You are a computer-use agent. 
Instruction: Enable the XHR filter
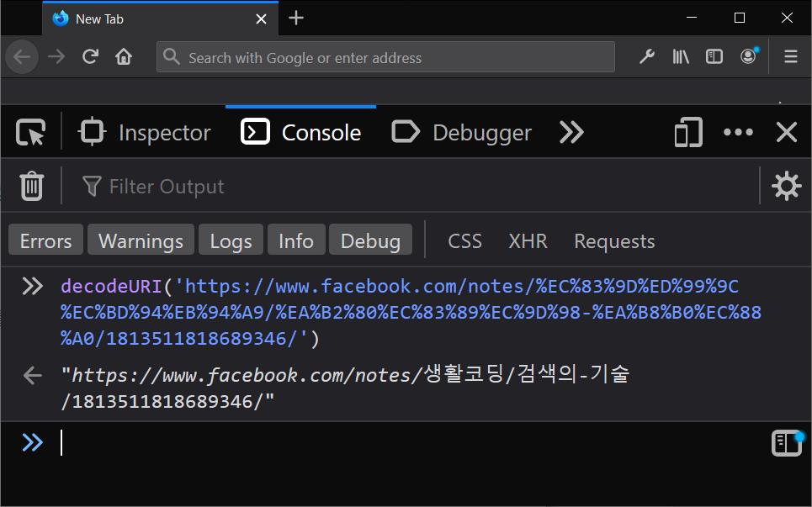(528, 241)
